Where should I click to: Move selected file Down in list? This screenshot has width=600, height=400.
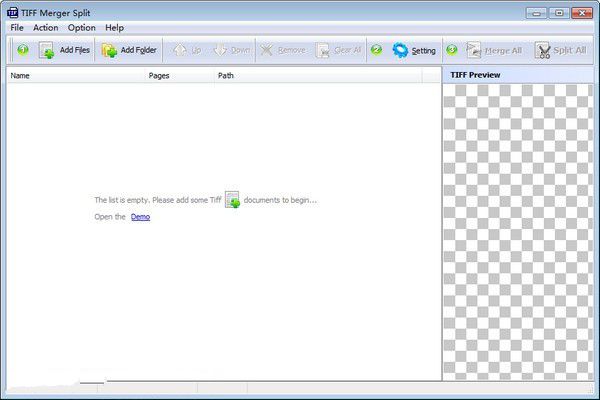coord(232,50)
